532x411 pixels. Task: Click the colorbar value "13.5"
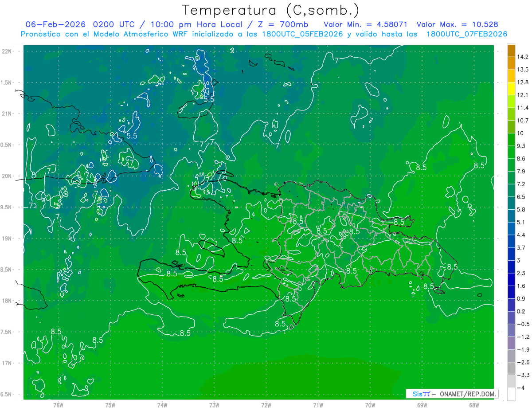point(523,70)
